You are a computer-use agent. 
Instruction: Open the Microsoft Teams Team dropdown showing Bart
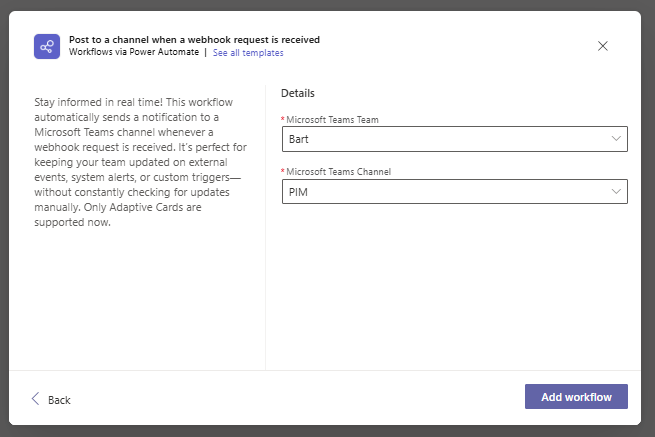[x=454, y=139]
